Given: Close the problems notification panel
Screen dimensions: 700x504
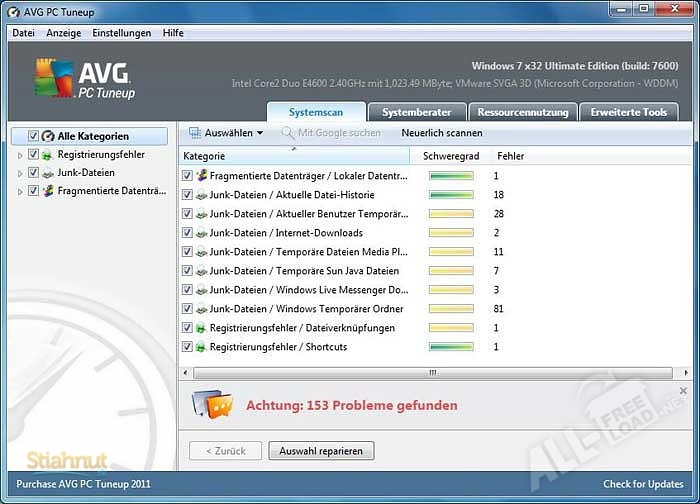Looking at the screenshot, I should click(683, 391).
